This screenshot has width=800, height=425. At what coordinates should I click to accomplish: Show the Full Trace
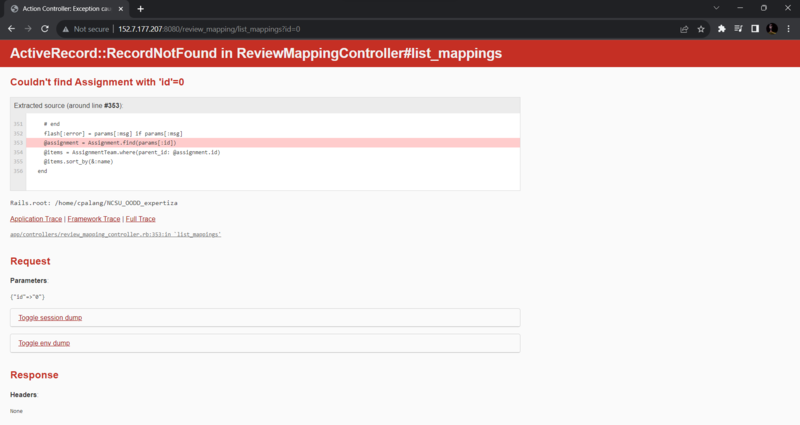140,219
